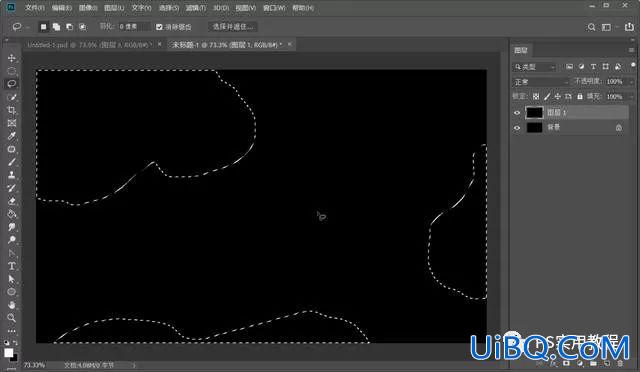Open the layer filter 类型 dropdown
Image resolution: width=640 pixels, height=372 pixels.
pyautogui.click(x=534, y=67)
